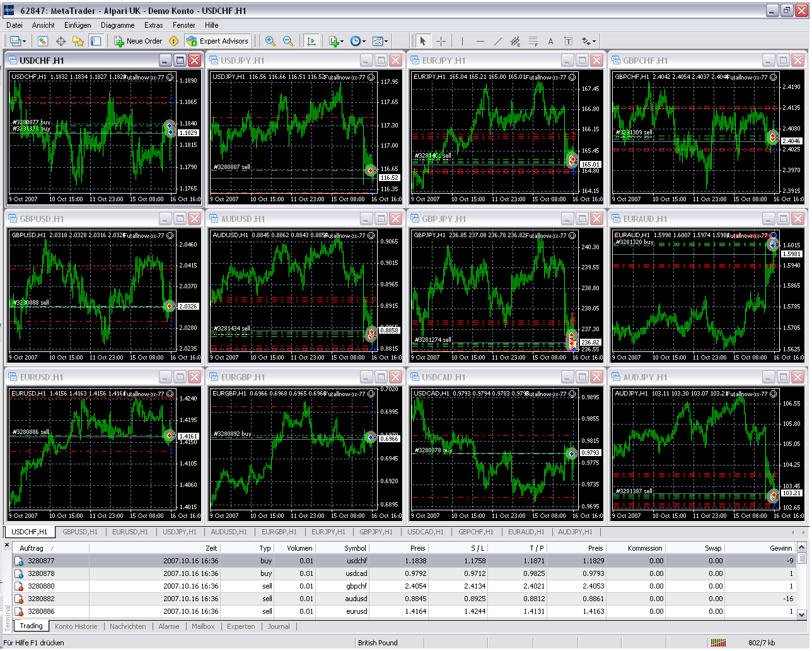Switch to the Konto Historie tab
The height and width of the screenshot is (651, 812).
point(76,626)
